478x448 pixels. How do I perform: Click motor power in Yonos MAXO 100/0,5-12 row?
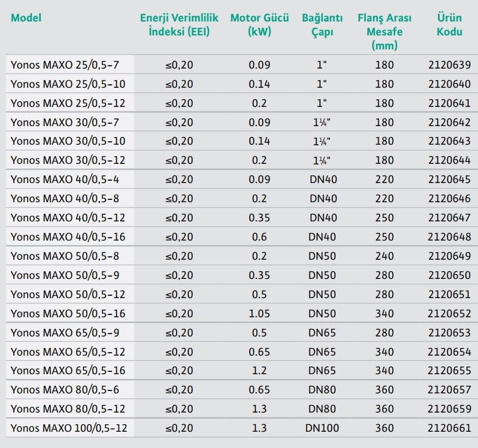click(x=260, y=428)
